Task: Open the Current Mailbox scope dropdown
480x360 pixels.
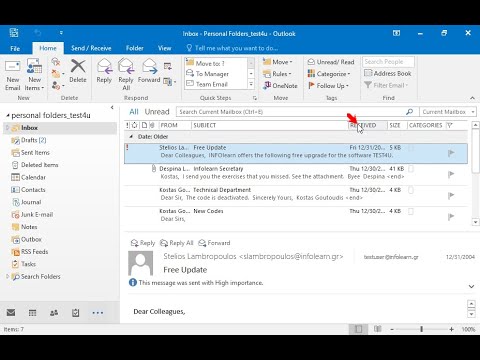Action: [448, 112]
